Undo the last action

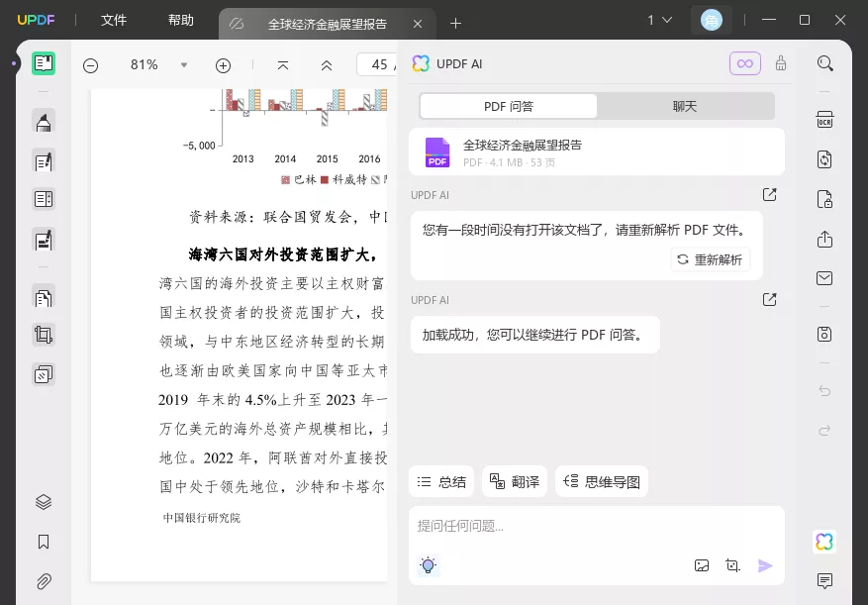pos(824,391)
